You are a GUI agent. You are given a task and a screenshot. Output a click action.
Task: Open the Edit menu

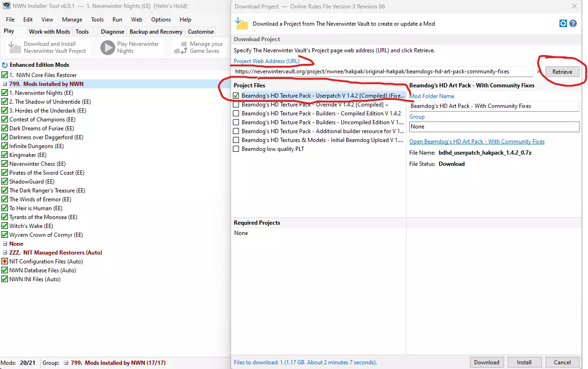pos(28,20)
